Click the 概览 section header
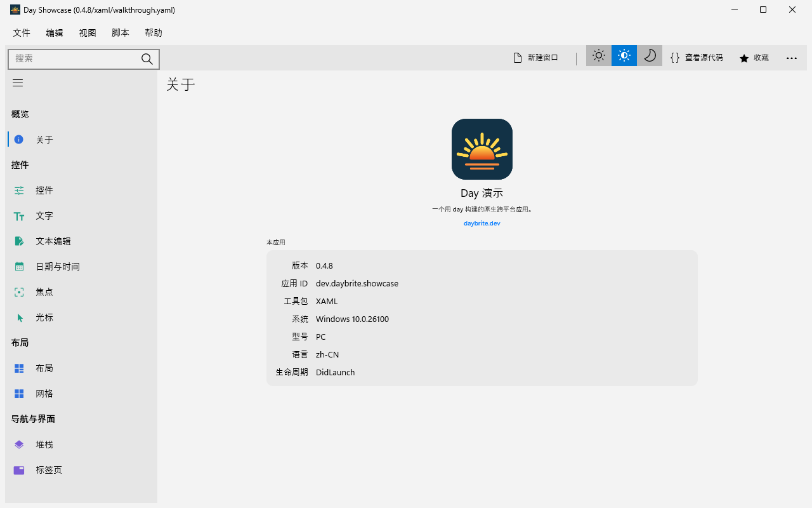The height and width of the screenshot is (508, 812). point(20,114)
